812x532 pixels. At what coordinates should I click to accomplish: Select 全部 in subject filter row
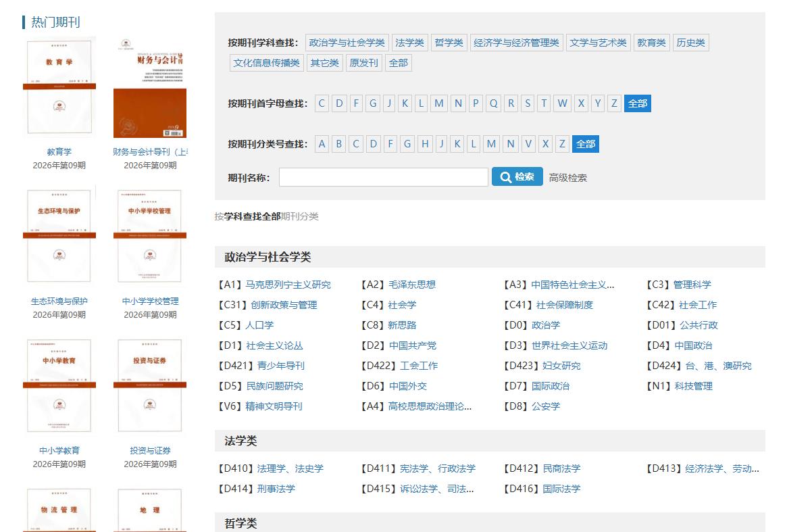tap(398, 63)
